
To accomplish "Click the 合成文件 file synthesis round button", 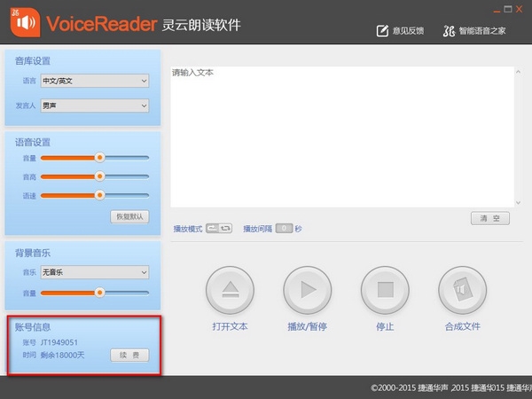I will point(463,290).
